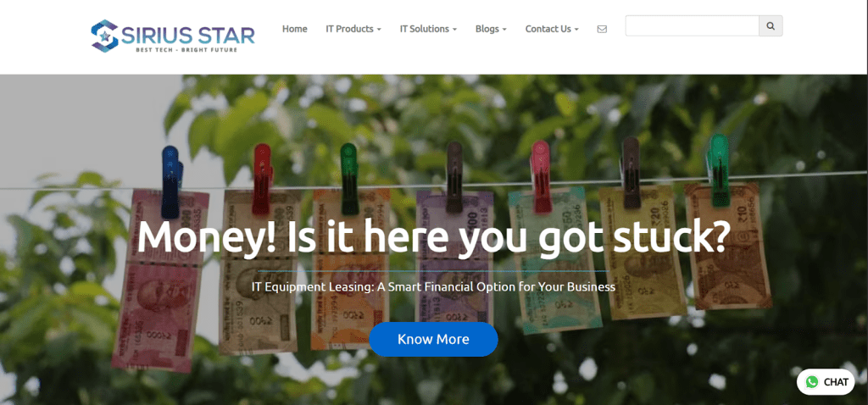
Task: Focus the search text field
Action: point(692,26)
